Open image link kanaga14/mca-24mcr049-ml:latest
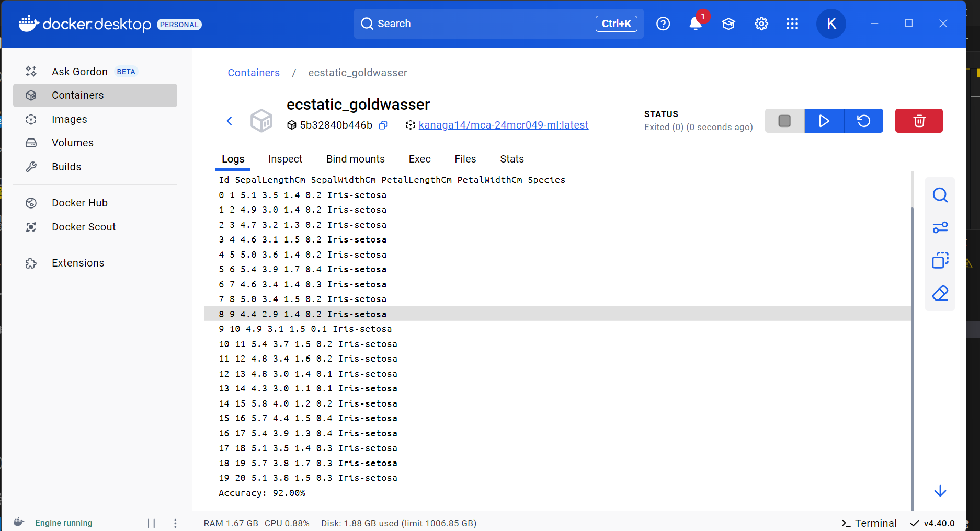The width and height of the screenshot is (980, 531). (x=504, y=125)
